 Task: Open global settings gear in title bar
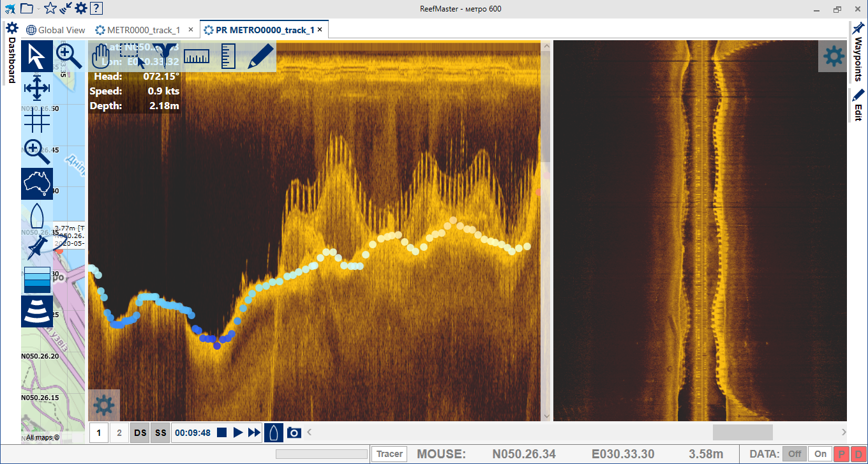80,8
